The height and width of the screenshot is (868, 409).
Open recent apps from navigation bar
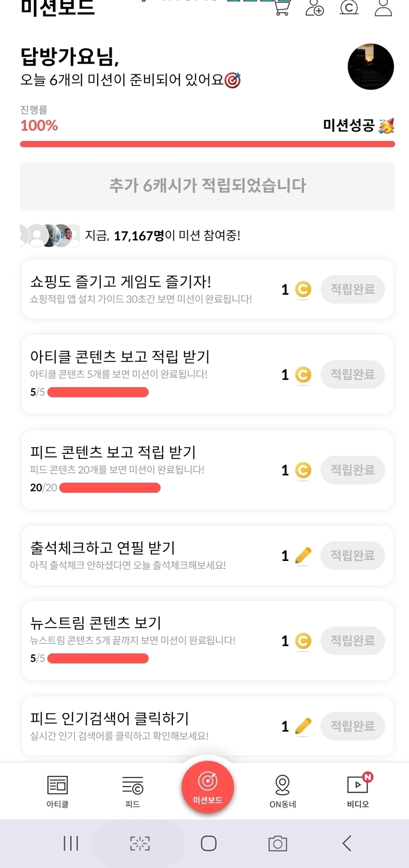71,843
